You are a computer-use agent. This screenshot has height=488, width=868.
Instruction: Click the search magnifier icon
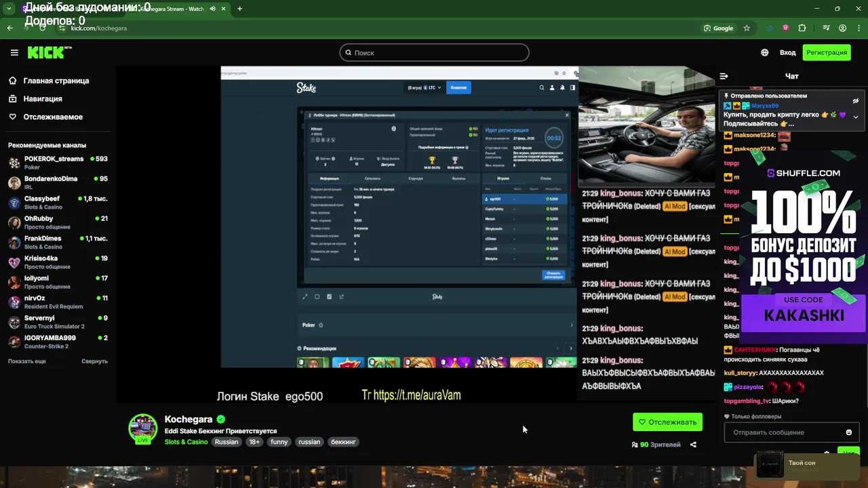[x=349, y=52]
